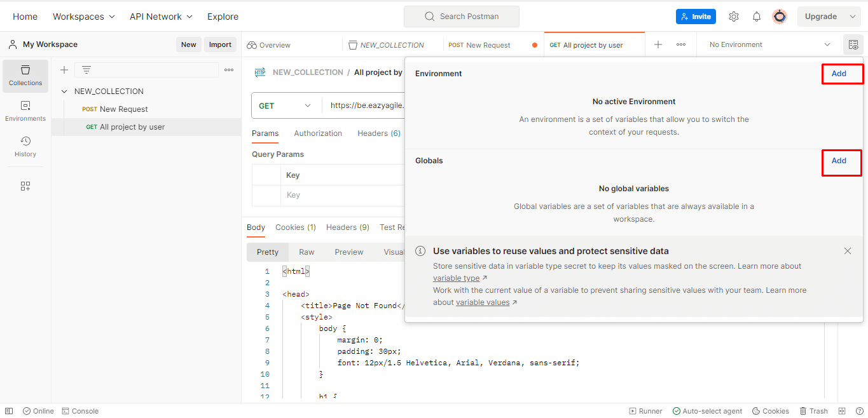Click the plus icon to create collection

pos(64,70)
